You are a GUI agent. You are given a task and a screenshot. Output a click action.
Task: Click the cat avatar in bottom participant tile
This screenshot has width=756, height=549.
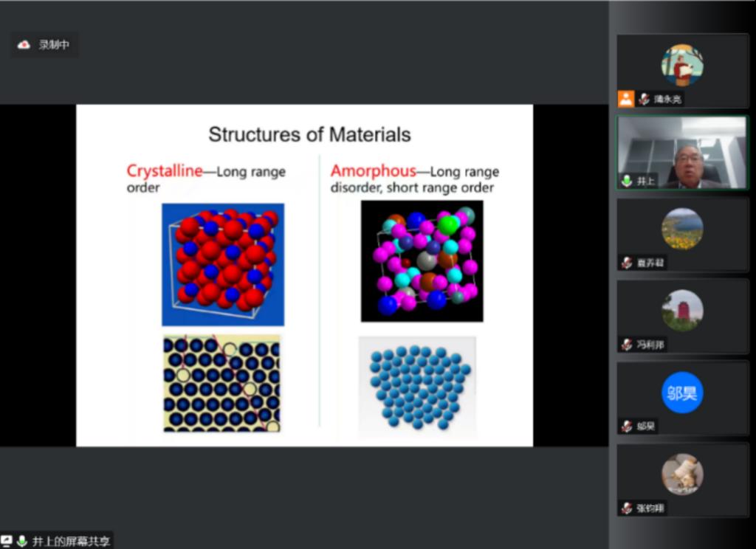(x=682, y=474)
